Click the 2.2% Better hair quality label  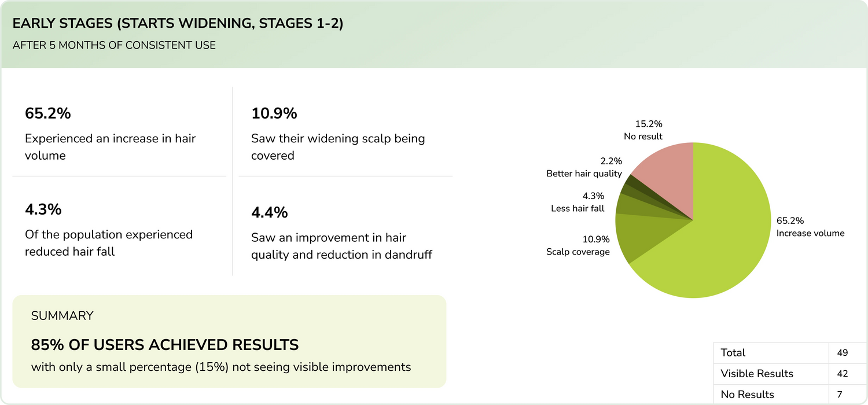pos(584,168)
